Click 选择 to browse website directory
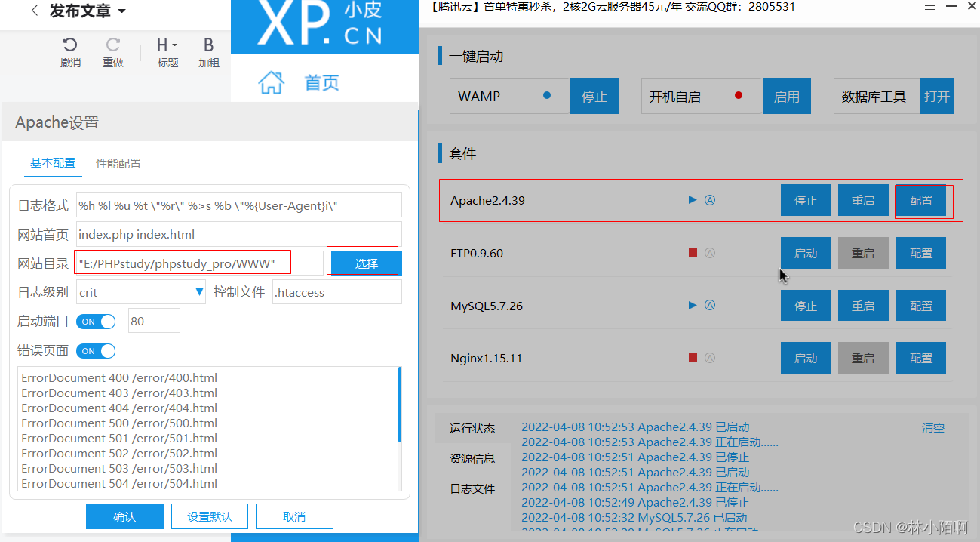 (366, 263)
